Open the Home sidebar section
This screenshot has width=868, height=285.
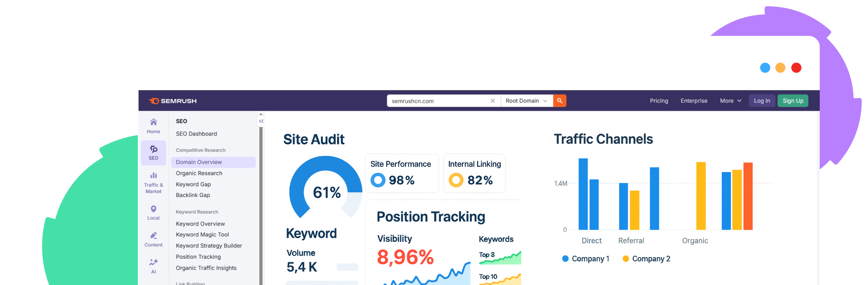point(153,126)
